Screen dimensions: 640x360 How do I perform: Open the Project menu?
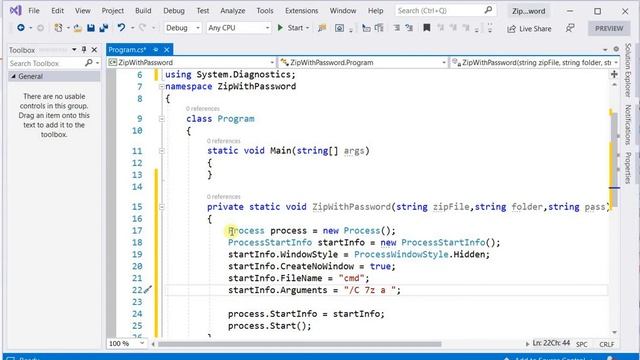click(x=113, y=11)
